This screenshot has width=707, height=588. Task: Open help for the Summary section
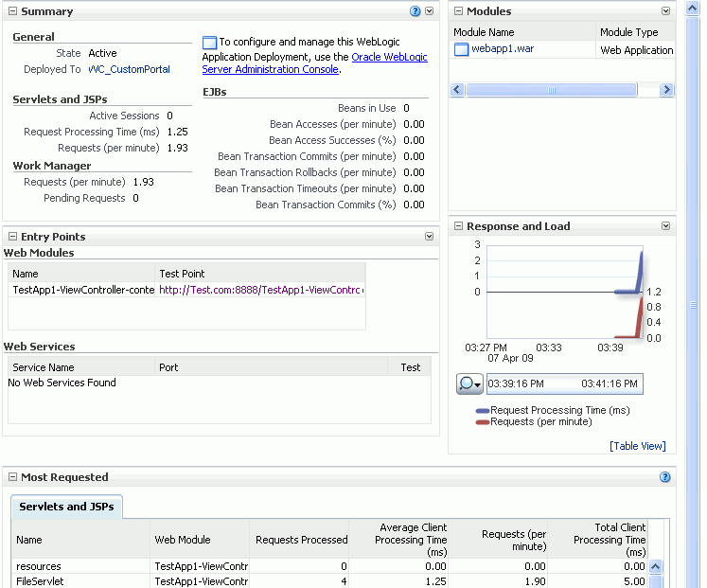point(415,11)
